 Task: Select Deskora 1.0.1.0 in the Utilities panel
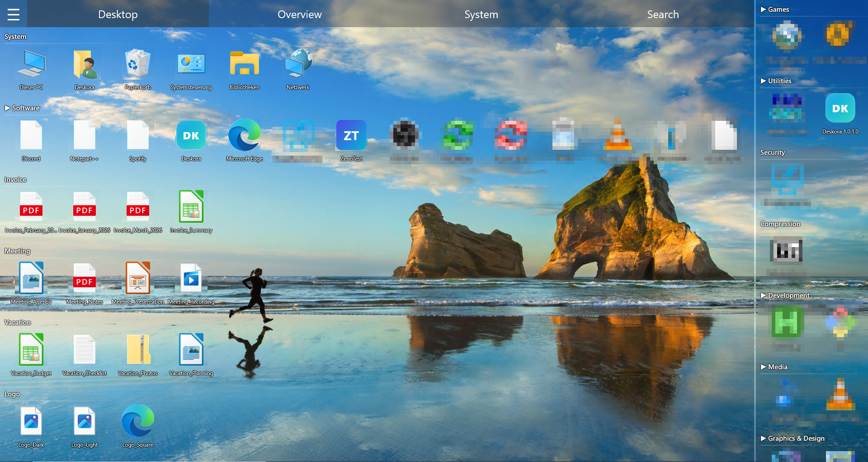[x=840, y=108]
